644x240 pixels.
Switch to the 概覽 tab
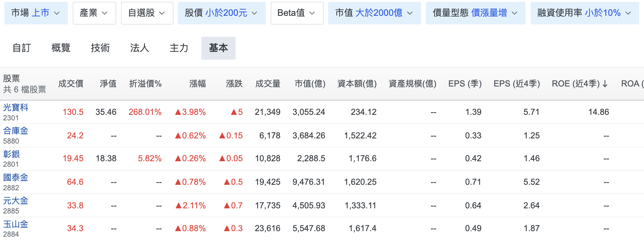point(61,48)
